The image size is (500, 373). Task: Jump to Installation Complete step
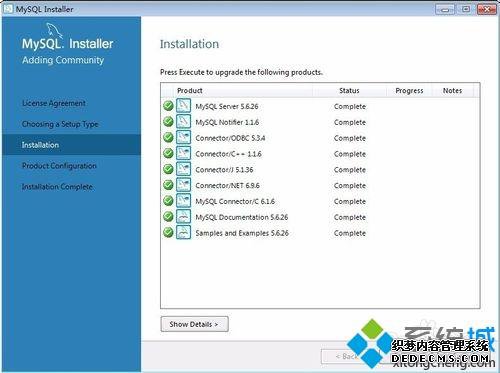tap(57, 187)
